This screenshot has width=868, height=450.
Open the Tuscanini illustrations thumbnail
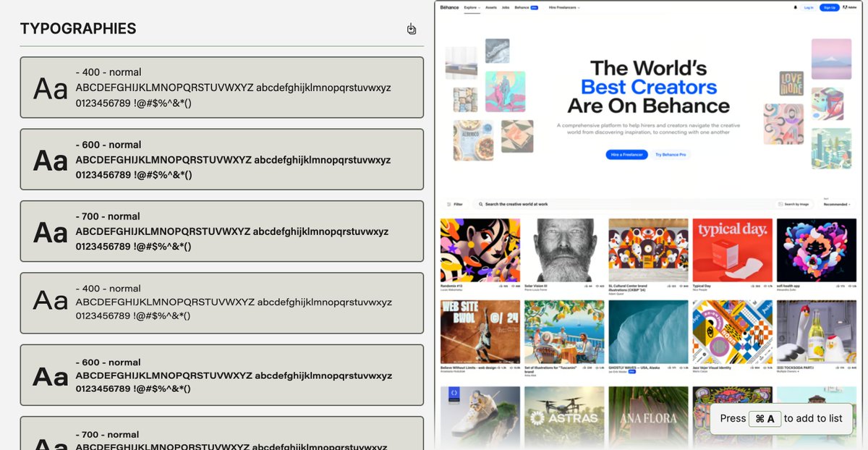click(x=564, y=332)
